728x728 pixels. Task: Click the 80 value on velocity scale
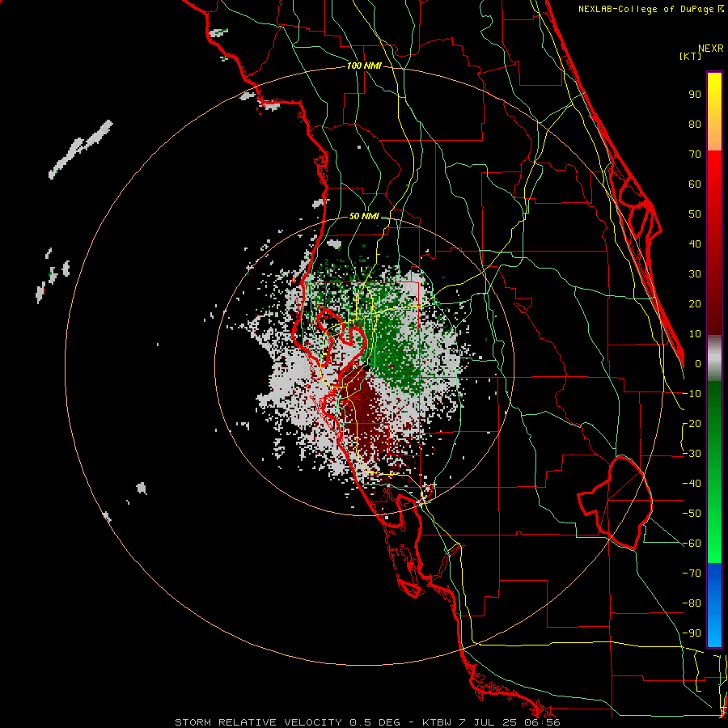695,125
